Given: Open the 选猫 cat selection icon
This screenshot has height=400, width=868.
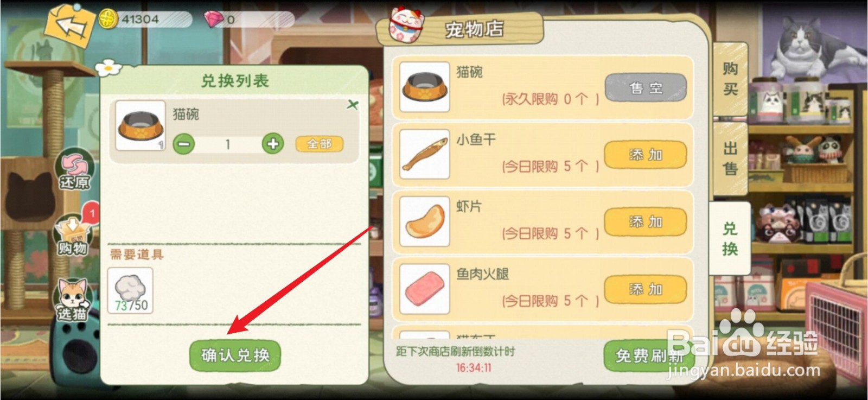Looking at the screenshot, I should pyautogui.click(x=73, y=300).
